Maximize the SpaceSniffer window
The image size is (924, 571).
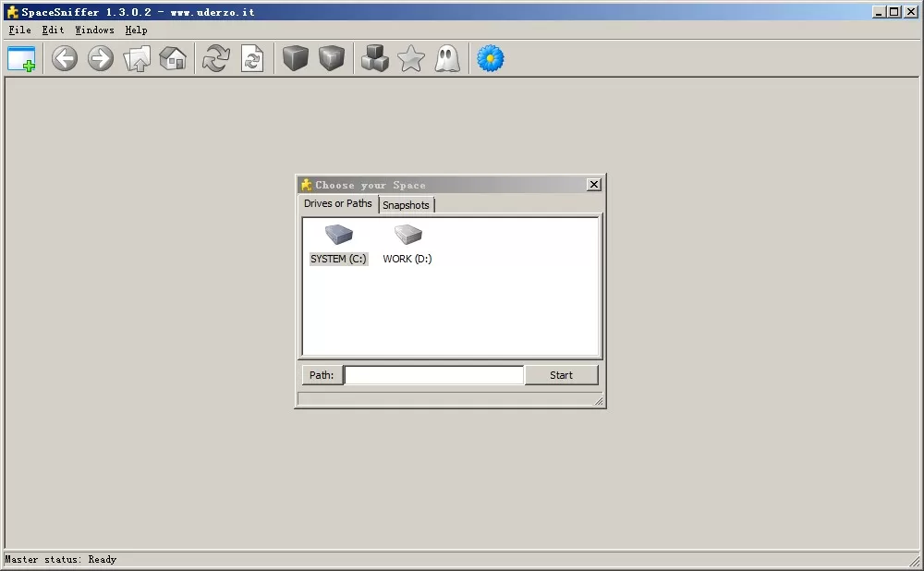tap(894, 12)
